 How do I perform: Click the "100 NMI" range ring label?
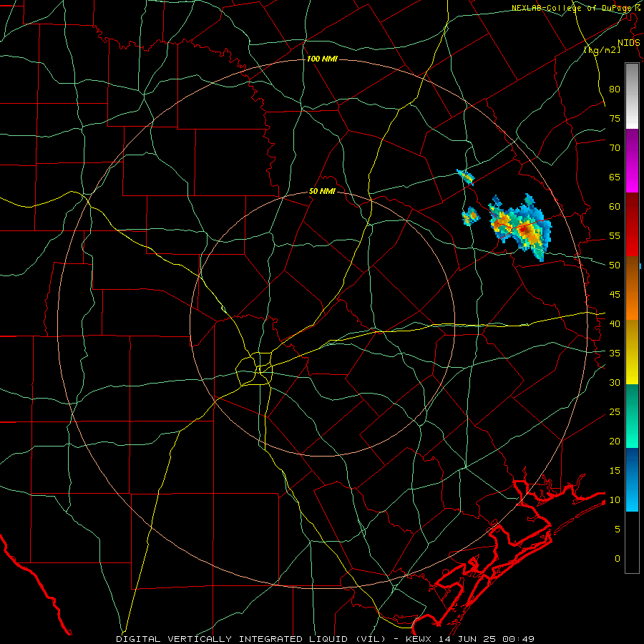point(322,59)
